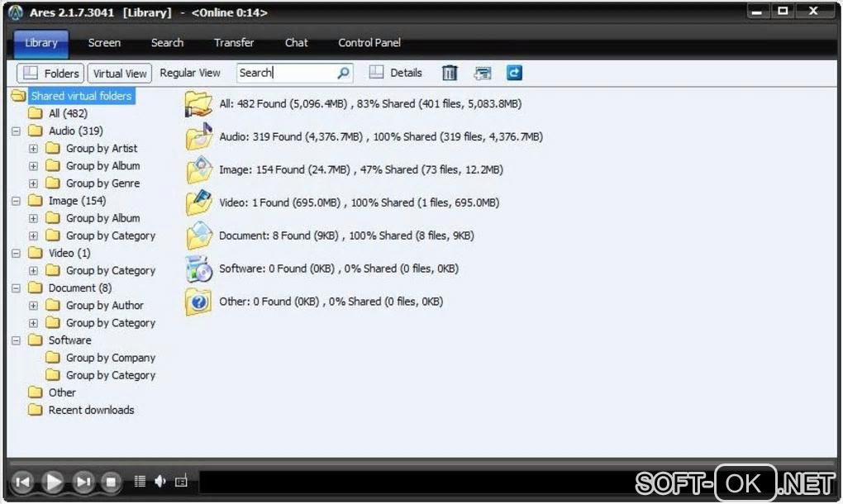Click the volume speaker icon
This screenshot has height=504, width=843.
coord(160,482)
